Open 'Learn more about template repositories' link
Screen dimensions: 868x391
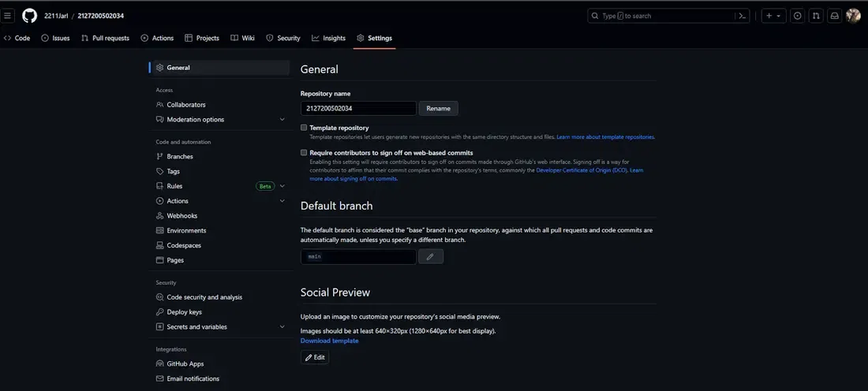pos(605,136)
